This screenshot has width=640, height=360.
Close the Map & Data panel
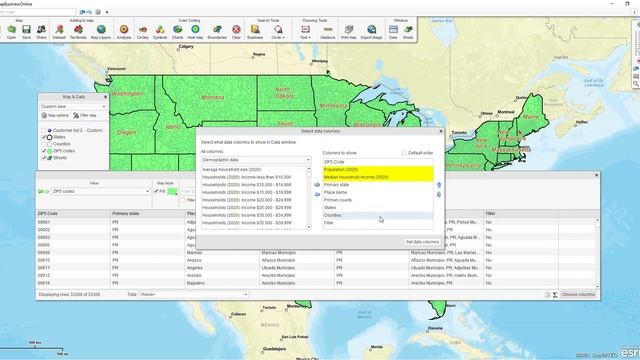pos(105,97)
